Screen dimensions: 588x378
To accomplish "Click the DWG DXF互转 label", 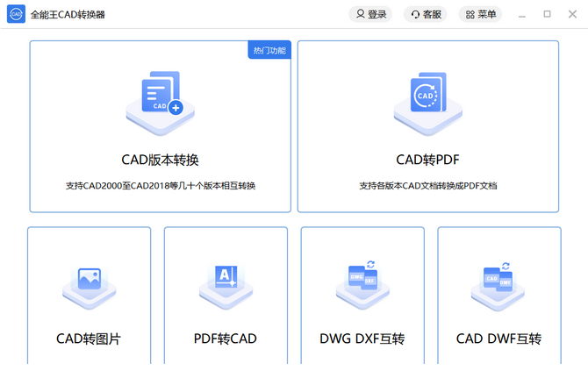I will click(x=362, y=339).
